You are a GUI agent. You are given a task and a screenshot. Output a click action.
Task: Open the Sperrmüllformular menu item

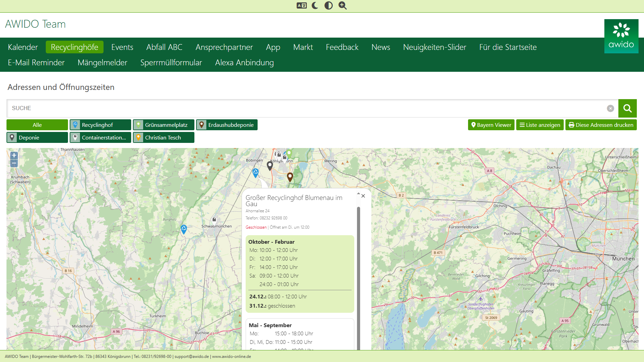point(171,63)
